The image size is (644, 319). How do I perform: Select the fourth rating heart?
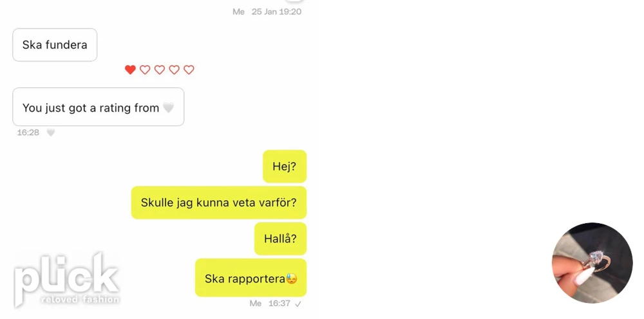click(x=174, y=69)
